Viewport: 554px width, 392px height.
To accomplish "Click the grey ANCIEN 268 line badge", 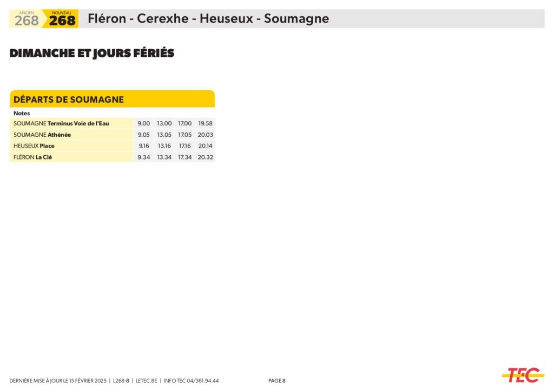I will click(26, 19).
